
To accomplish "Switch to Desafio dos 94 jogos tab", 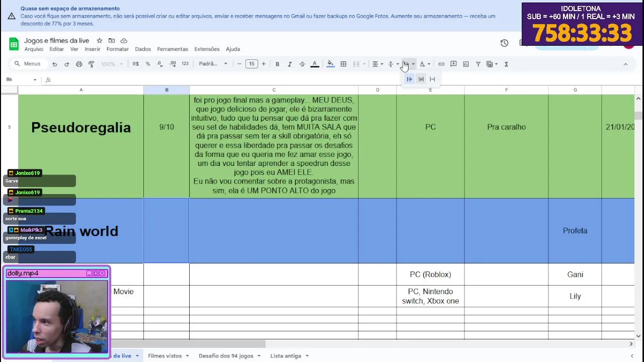I will pyautogui.click(x=226, y=356).
